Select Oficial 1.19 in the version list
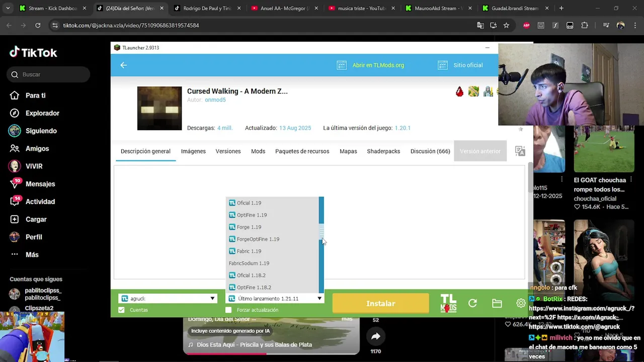The width and height of the screenshot is (644, 362). point(272,203)
